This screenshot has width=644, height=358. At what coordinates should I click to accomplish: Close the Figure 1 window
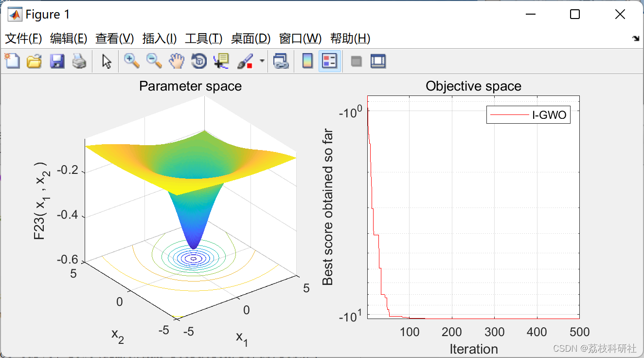pos(620,15)
